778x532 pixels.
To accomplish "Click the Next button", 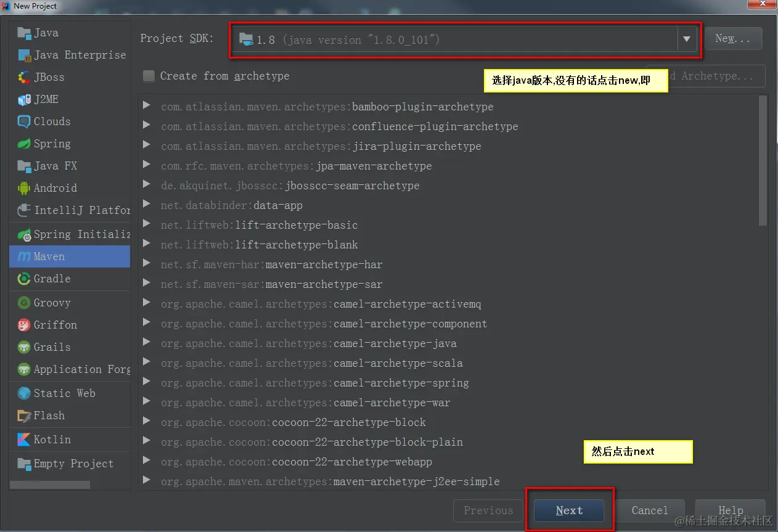I will click(x=569, y=510).
